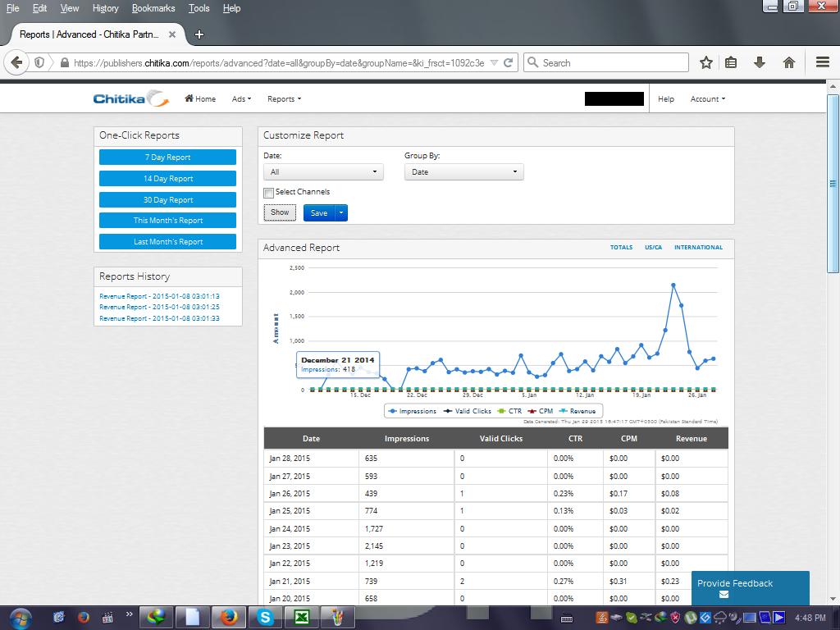Open the Windows Start button
The height and width of the screenshot is (630, 840).
tap(21, 619)
